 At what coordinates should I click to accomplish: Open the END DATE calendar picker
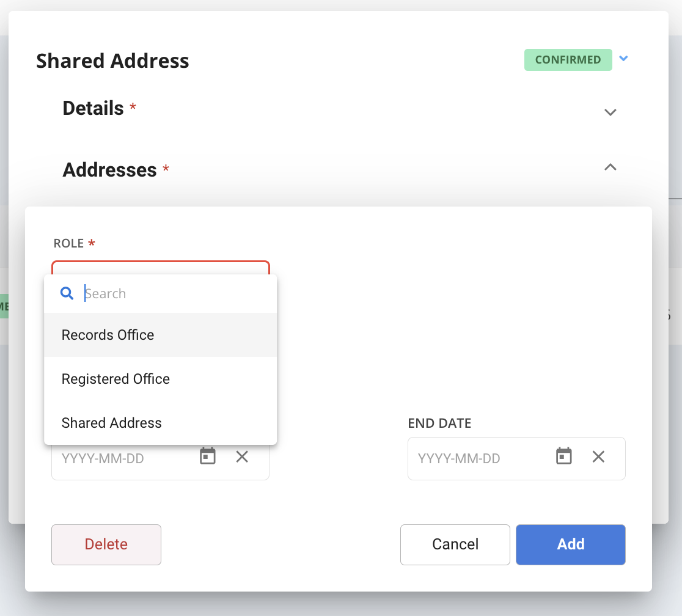tap(563, 456)
